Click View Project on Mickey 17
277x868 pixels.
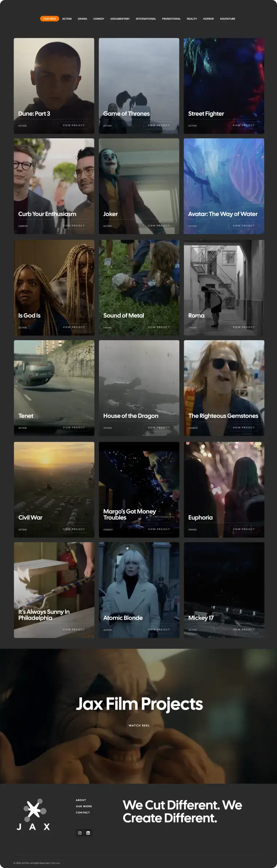click(244, 629)
